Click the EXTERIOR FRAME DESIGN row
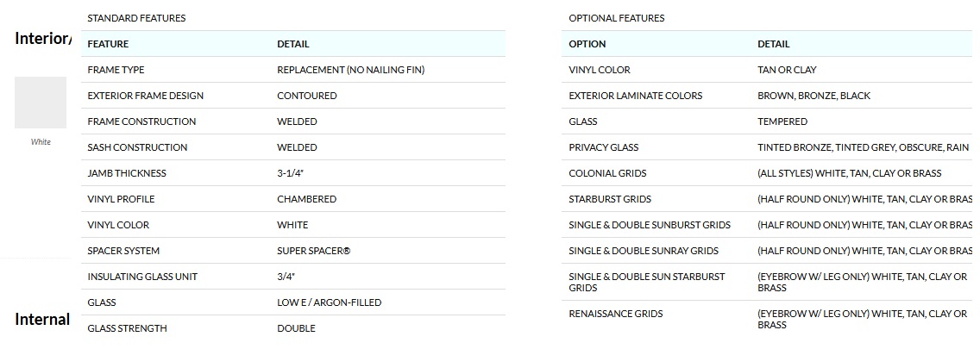The image size is (980, 349). [146, 96]
